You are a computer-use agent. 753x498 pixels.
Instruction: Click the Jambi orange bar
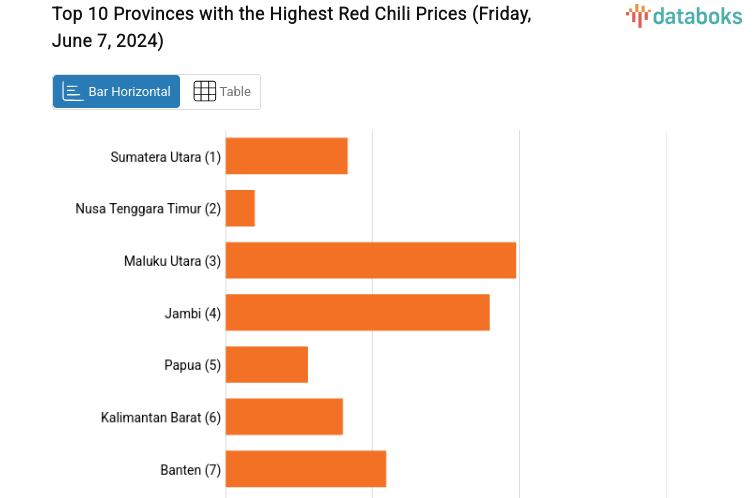358,312
